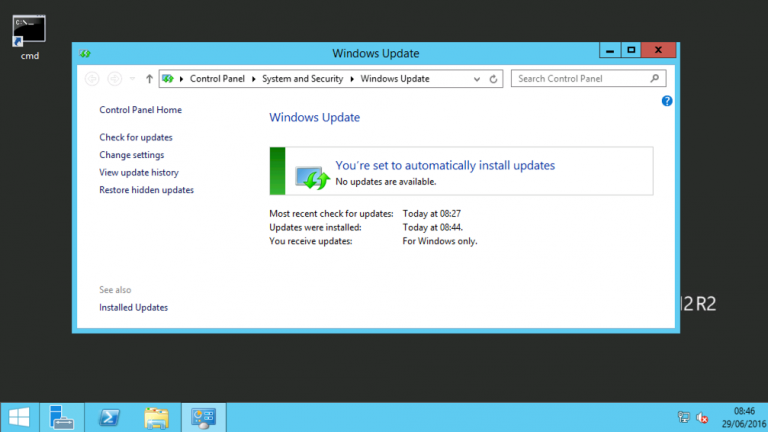Click the 'Today at 08:44.' value
Image resolution: width=768 pixels, height=432 pixels.
(x=432, y=227)
